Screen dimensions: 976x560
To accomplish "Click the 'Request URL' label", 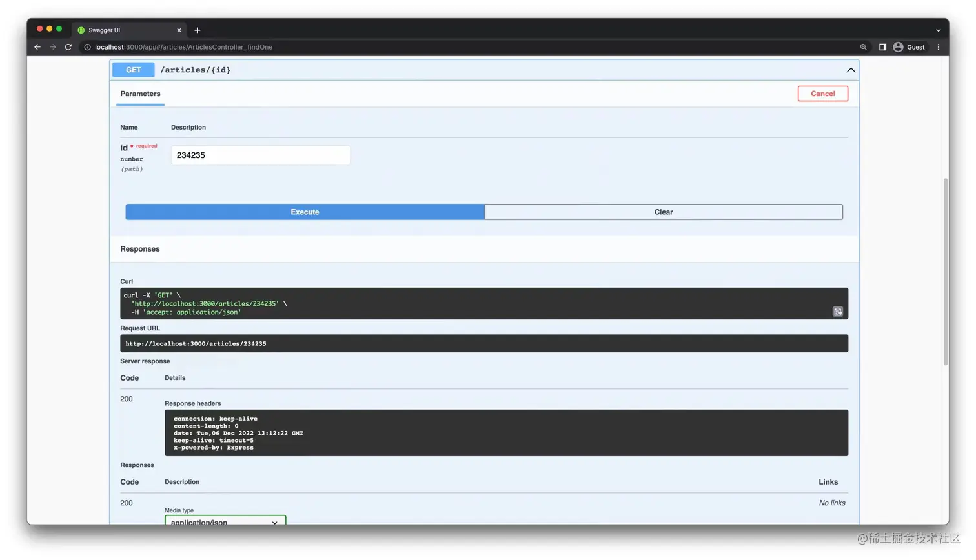I will pyautogui.click(x=140, y=328).
